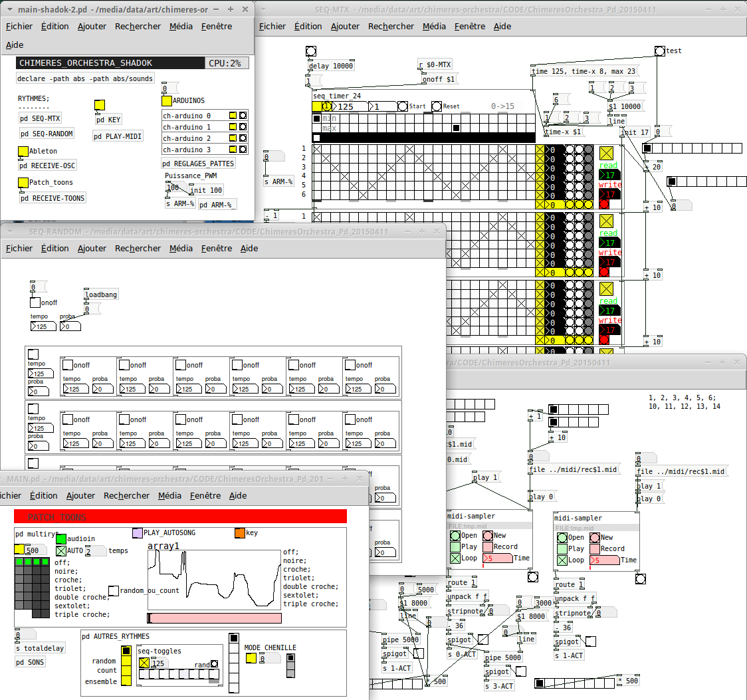Screen dimensions: 747x700
Task: Click the yellow Ableton box
Action: tap(23, 152)
